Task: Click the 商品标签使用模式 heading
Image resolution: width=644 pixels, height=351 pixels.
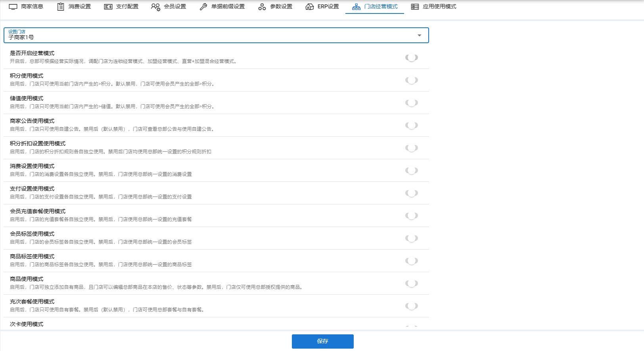Action: pos(32,256)
